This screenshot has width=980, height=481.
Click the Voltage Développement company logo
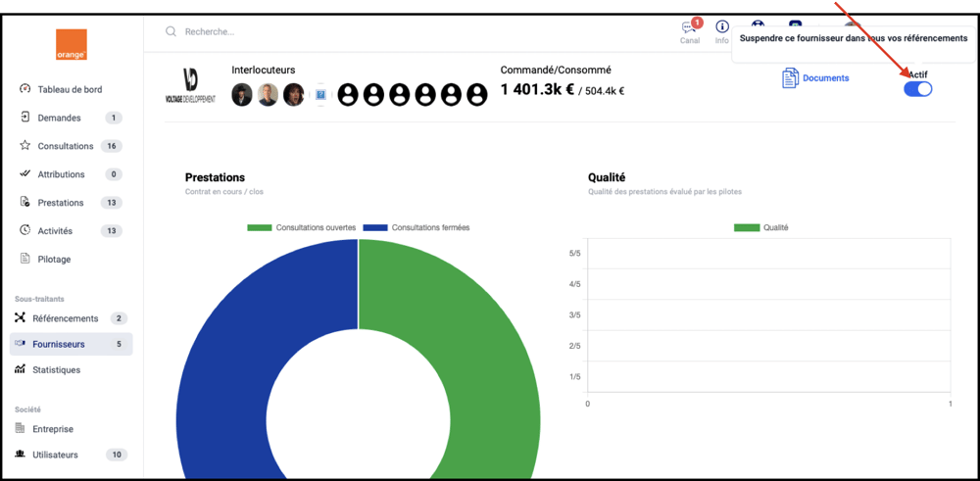click(x=191, y=87)
